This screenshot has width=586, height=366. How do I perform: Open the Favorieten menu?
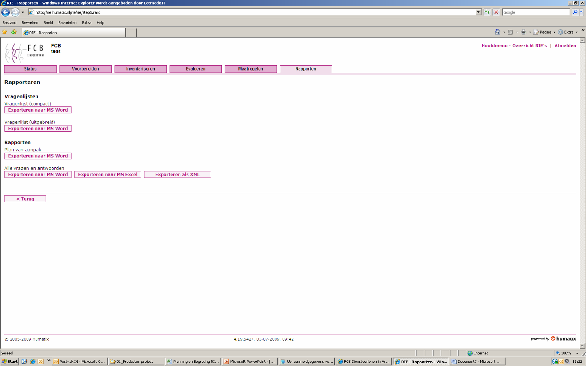[67, 22]
